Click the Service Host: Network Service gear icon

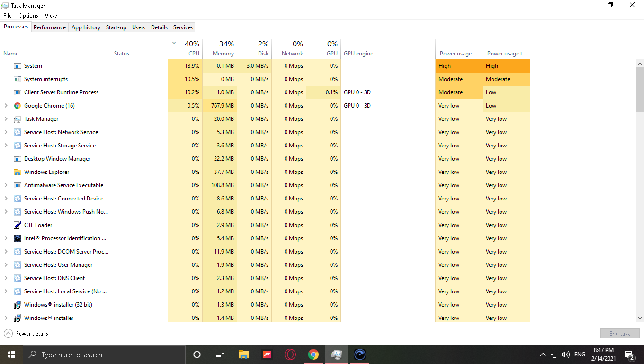coord(18,132)
